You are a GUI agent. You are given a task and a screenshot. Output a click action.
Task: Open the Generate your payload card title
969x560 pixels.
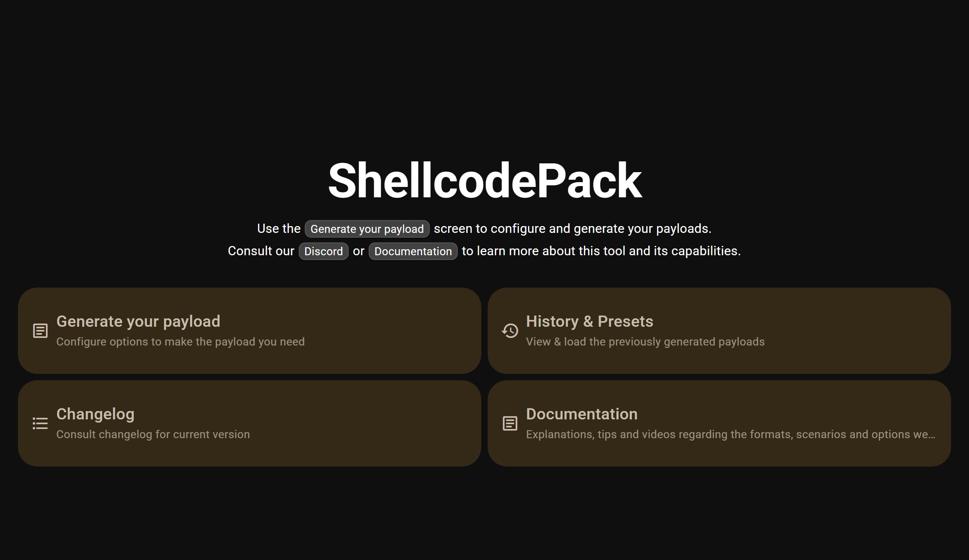(138, 322)
